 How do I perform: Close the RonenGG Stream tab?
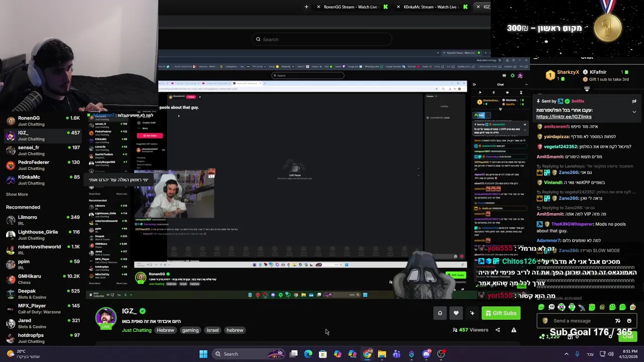(318, 7)
